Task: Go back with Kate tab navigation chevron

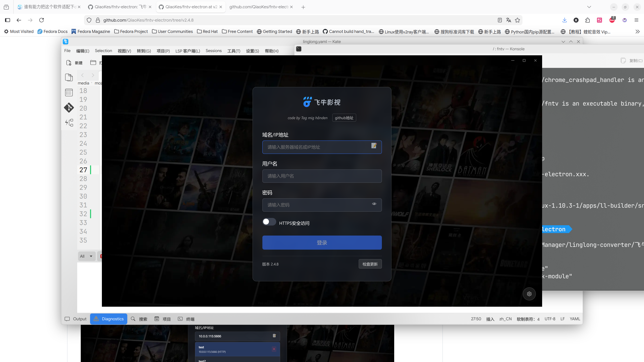Action: click(x=82, y=75)
